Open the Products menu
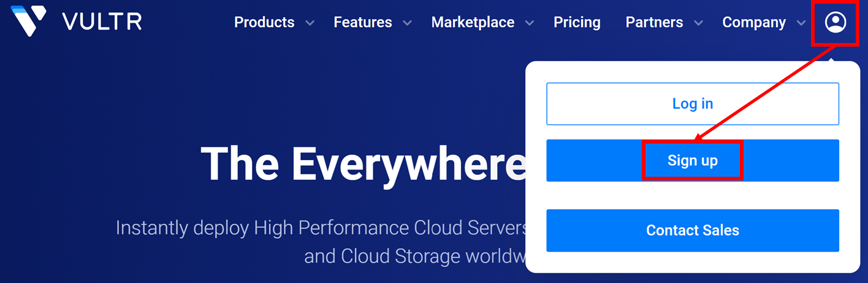 (264, 23)
